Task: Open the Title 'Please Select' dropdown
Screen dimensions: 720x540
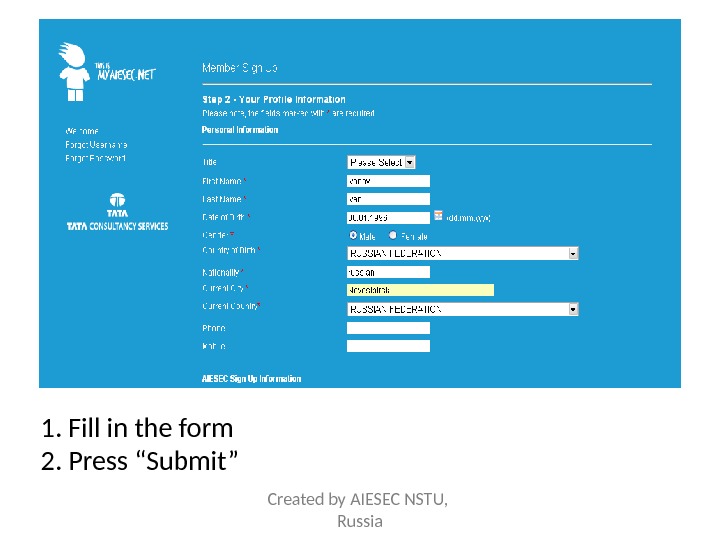Action: (381, 161)
